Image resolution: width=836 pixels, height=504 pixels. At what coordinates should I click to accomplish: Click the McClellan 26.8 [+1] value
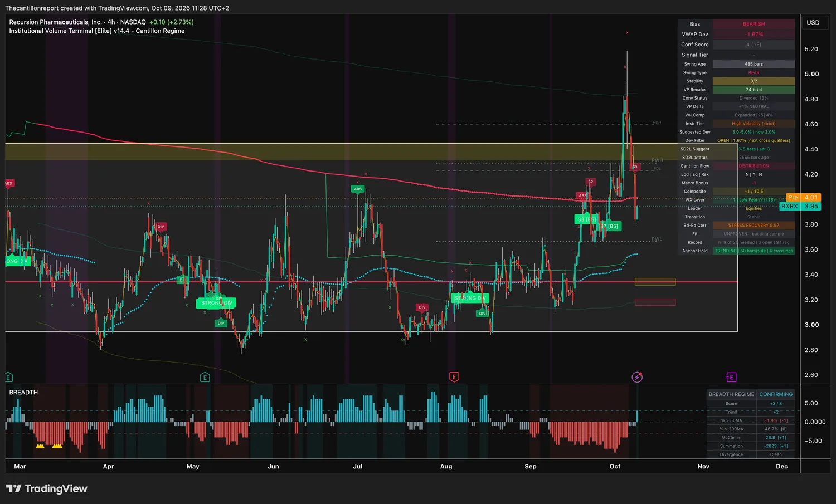[x=776, y=437]
